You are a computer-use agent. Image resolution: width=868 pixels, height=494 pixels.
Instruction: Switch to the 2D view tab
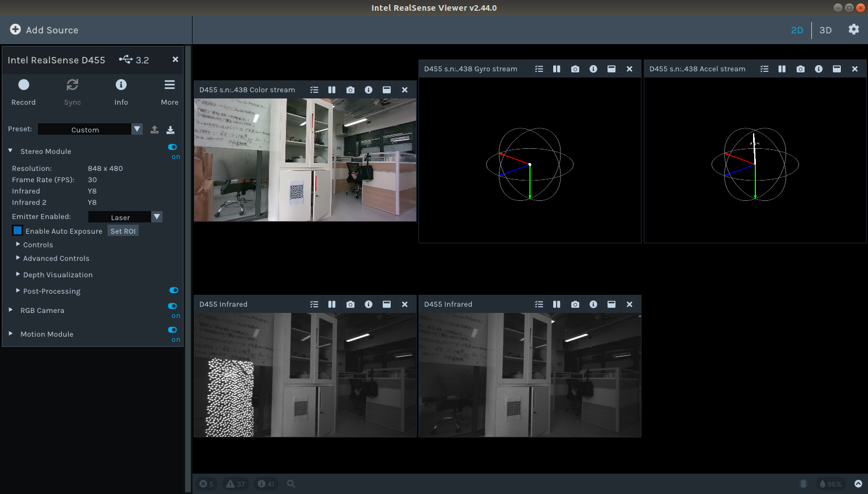797,30
